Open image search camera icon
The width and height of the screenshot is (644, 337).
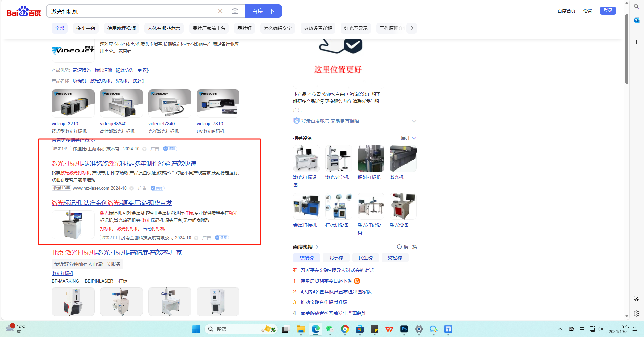click(x=235, y=11)
